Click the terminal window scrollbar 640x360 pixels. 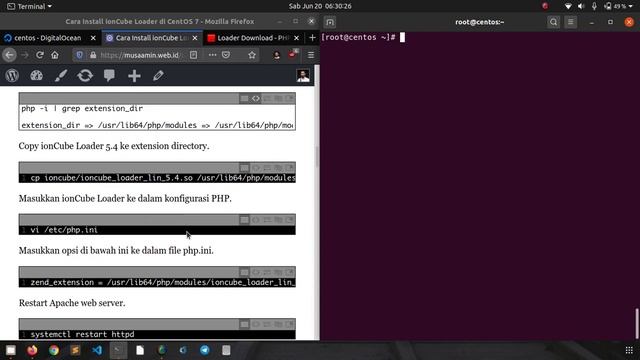[x=636, y=323]
